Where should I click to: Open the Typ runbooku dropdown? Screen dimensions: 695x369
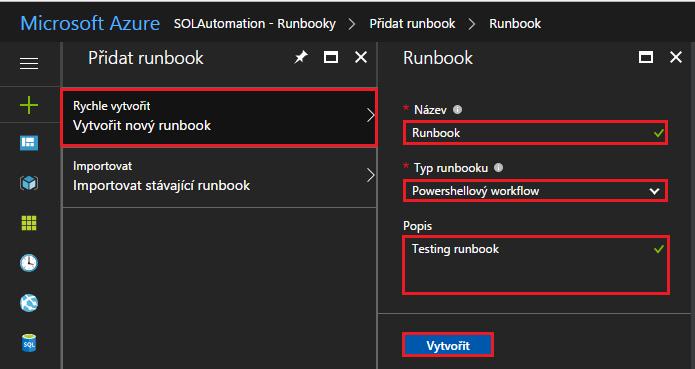[535, 191]
